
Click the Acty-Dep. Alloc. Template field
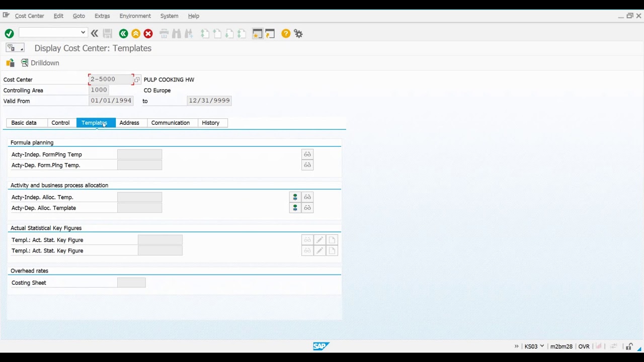(x=139, y=208)
